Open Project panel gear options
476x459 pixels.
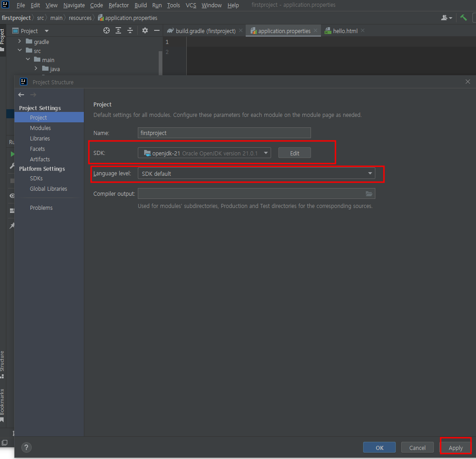click(x=145, y=30)
